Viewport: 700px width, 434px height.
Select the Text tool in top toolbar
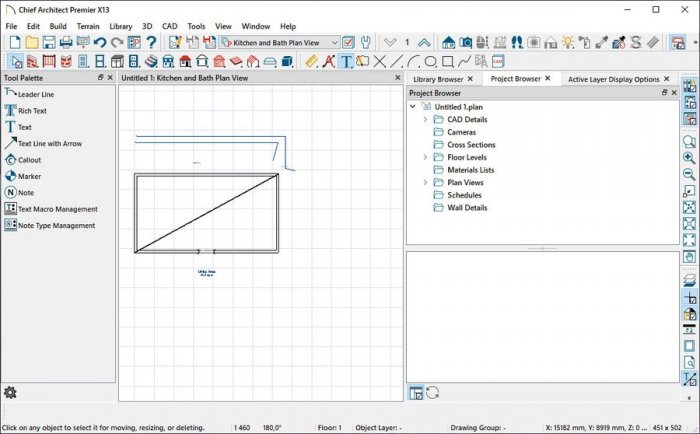pos(345,61)
